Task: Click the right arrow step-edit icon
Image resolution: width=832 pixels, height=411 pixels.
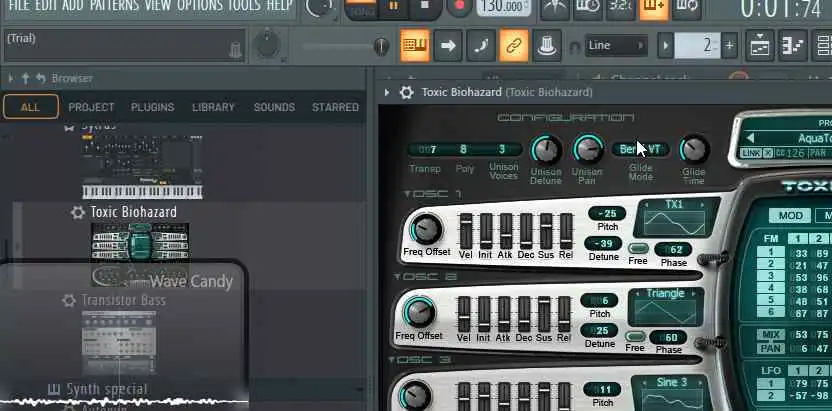Action: point(448,46)
